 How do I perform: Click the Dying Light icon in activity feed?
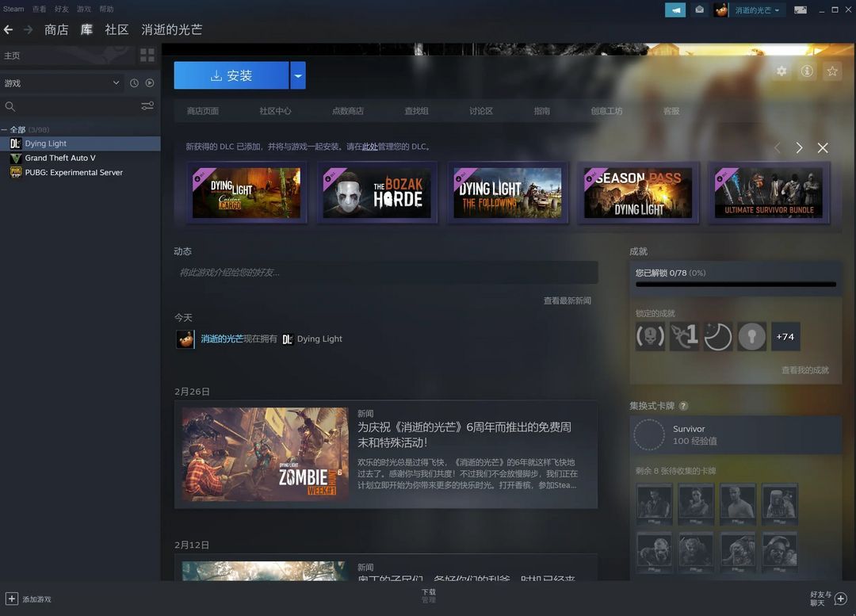(x=288, y=339)
